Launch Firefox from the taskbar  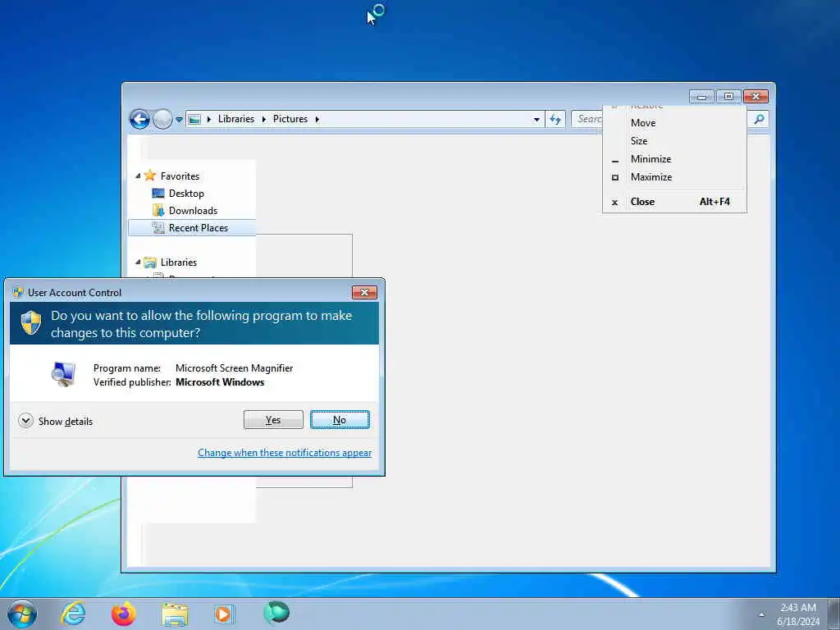(124, 614)
